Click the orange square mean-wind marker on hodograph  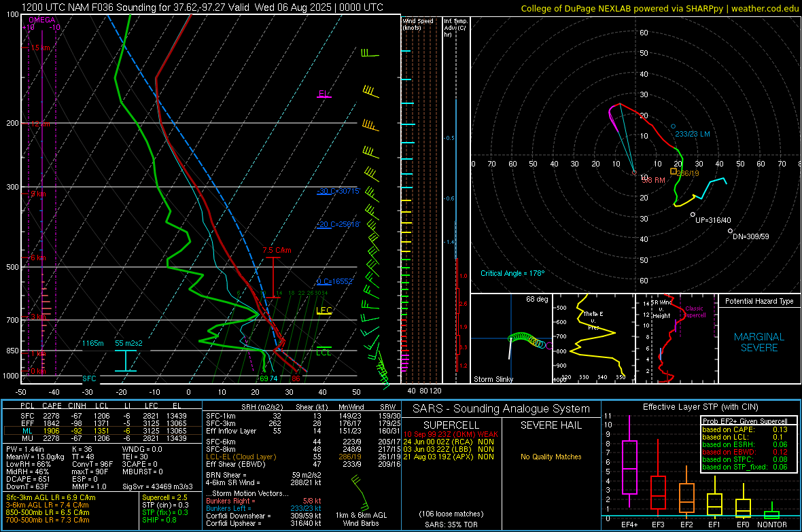point(673,172)
